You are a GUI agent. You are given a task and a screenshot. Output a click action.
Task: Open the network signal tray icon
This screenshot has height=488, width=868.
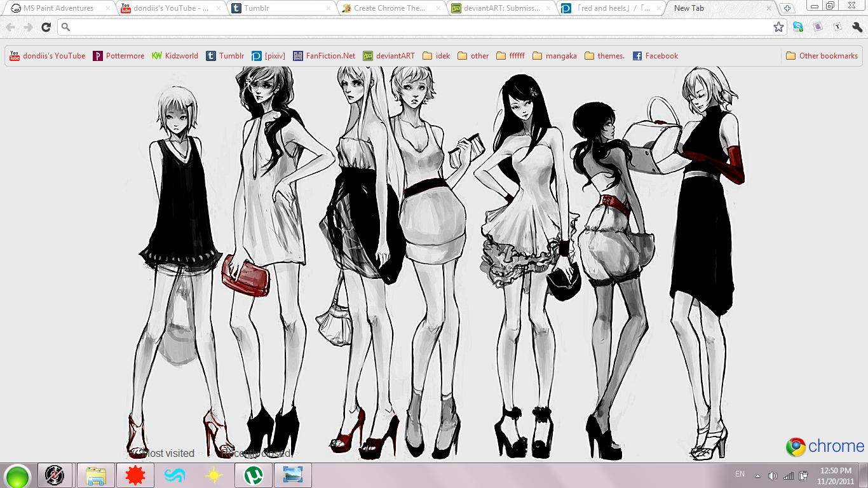coord(789,476)
